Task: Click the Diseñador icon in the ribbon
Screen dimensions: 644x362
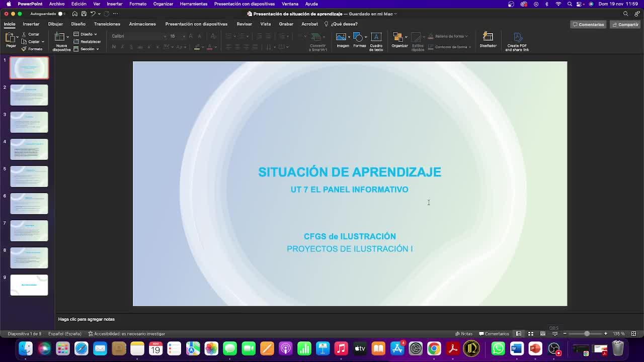Action: (488, 39)
